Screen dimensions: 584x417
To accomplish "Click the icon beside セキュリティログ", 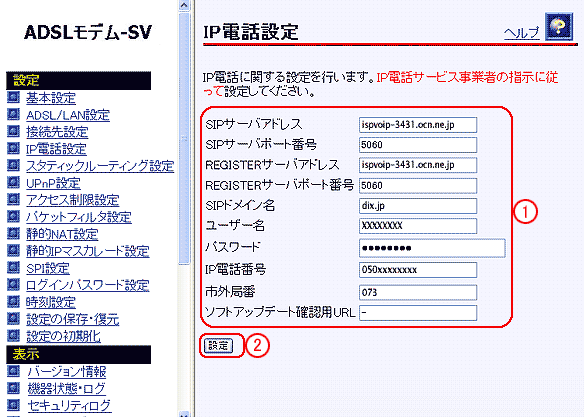I will pyautogui.click(x=13, y=405).
